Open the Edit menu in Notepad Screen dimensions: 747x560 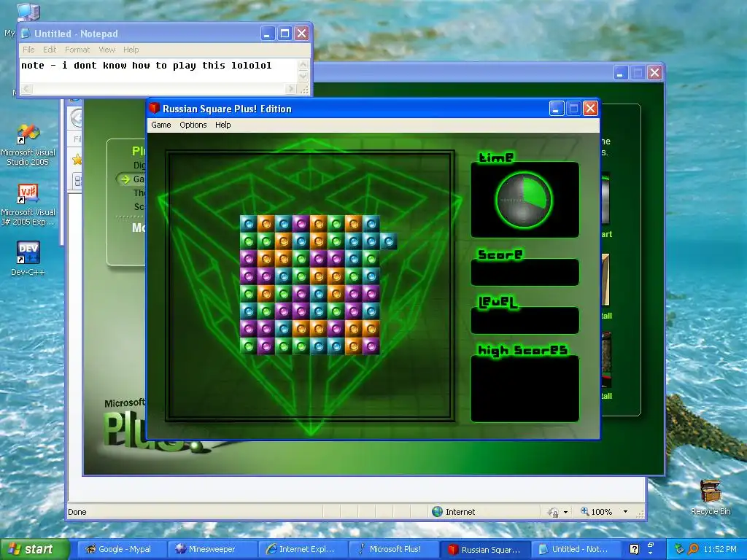point(50,50)
